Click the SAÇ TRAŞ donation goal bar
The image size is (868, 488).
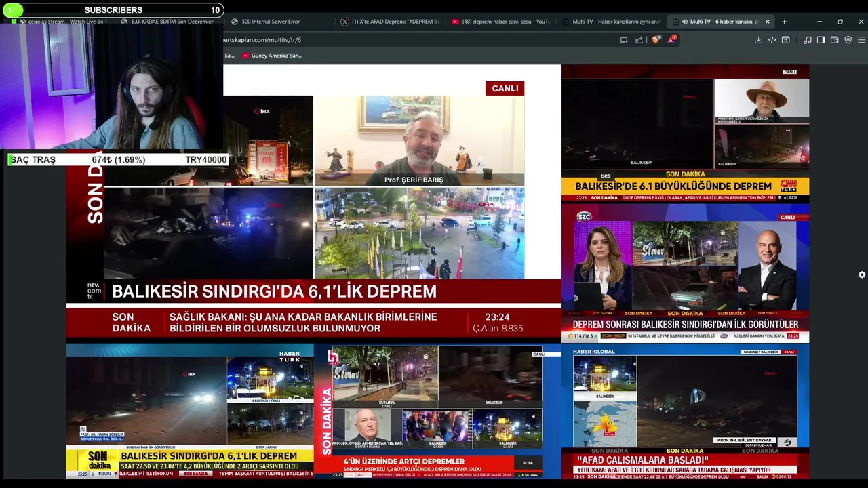[x=118, y=160]
